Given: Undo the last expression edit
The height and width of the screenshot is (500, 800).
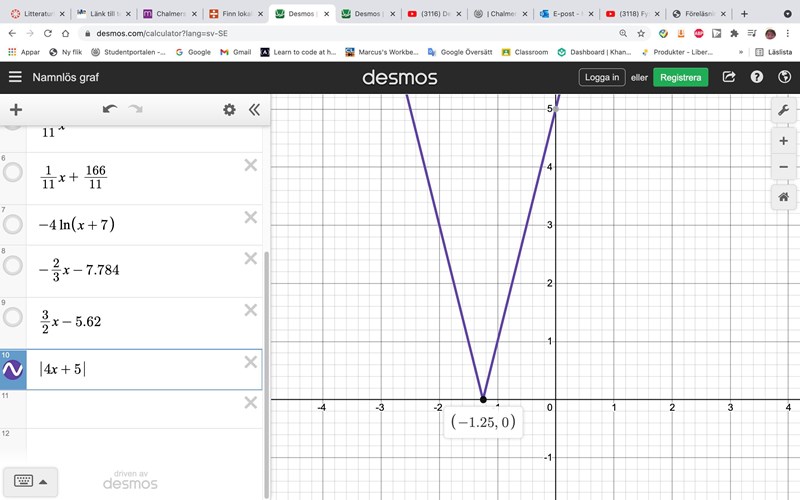Looking at the screenshot, I should (110, 110).
